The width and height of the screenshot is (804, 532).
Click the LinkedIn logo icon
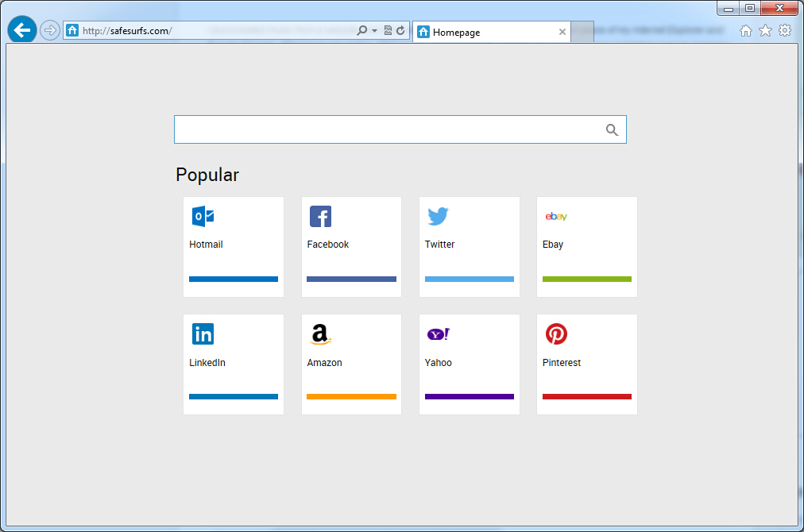[x=203, y=334]
